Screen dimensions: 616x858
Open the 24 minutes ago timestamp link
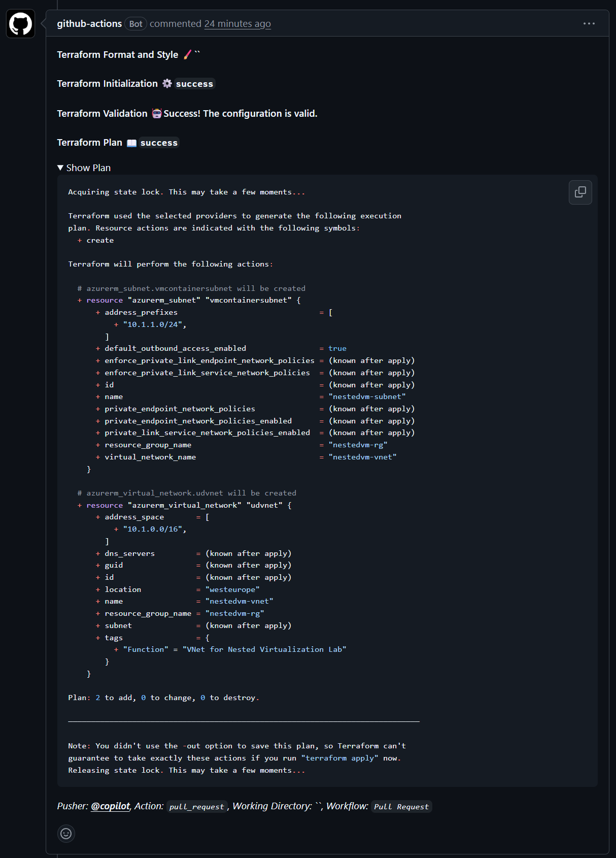point(237,23)
